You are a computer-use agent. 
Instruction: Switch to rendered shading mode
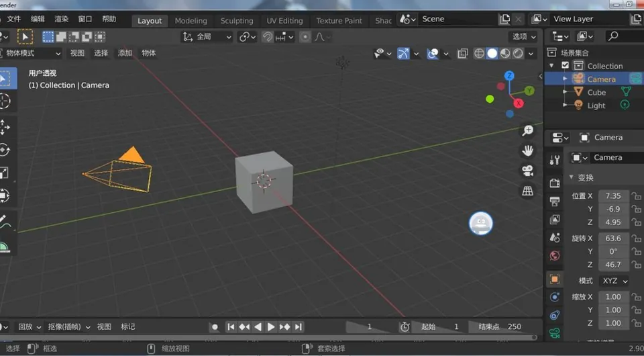tap(519, 54)
